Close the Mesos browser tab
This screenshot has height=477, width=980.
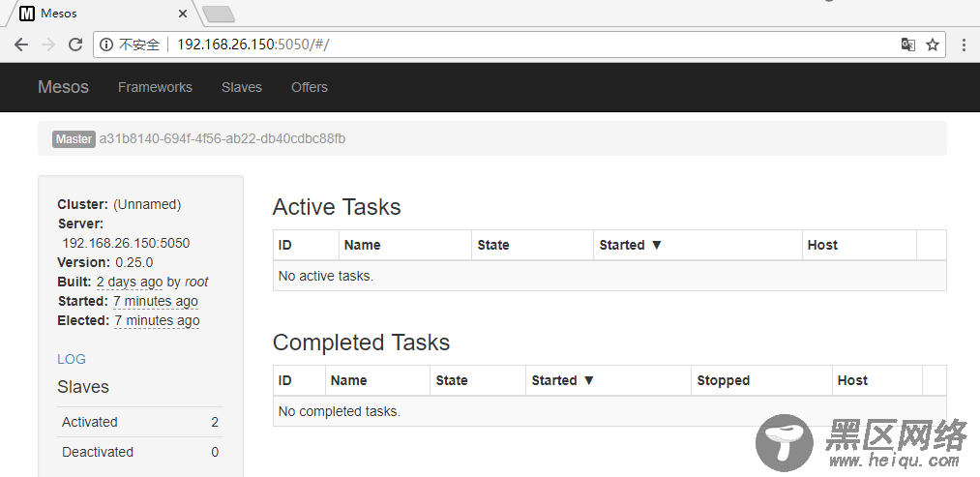point(183,14)
